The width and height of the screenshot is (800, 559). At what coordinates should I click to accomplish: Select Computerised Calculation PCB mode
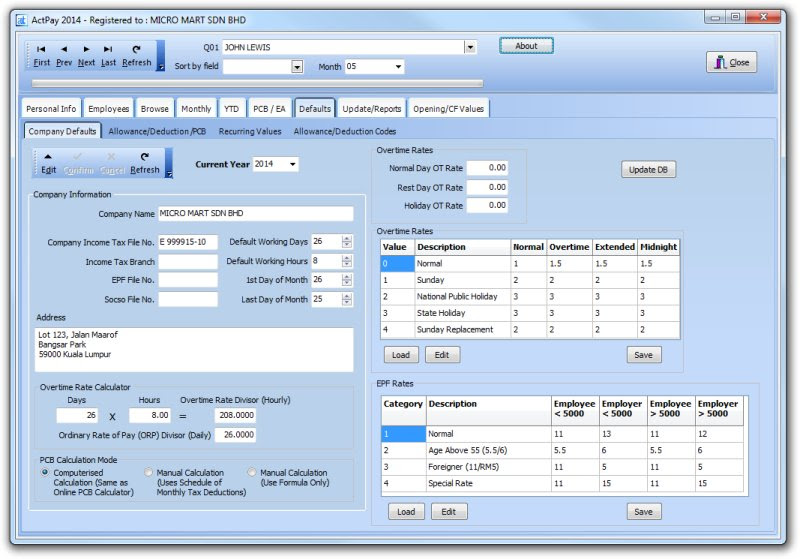pyautogui.click(x=45, y=472)
